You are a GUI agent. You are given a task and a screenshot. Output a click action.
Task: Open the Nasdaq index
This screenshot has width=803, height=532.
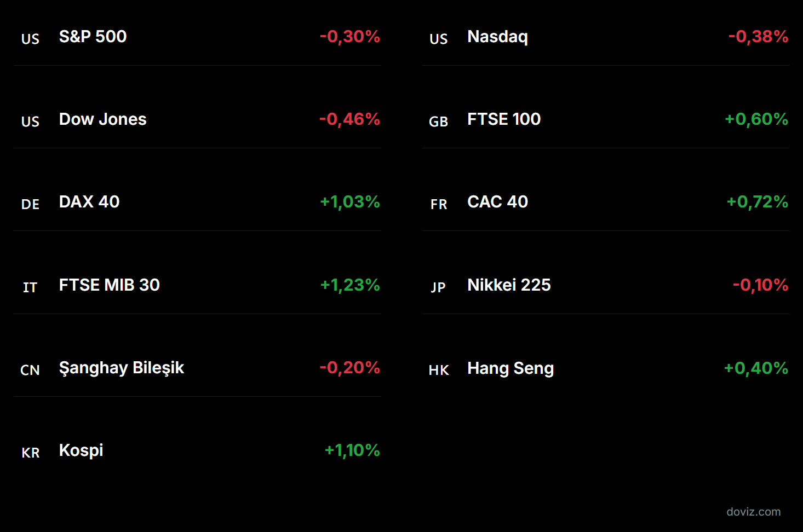[x=497, y=37]
